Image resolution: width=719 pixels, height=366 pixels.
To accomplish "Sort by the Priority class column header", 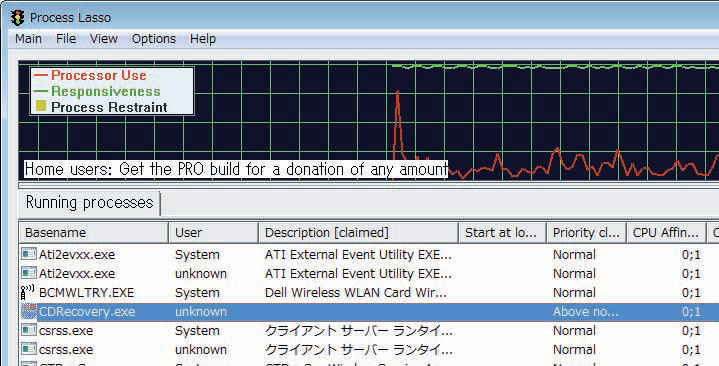I will coord(586,233).
